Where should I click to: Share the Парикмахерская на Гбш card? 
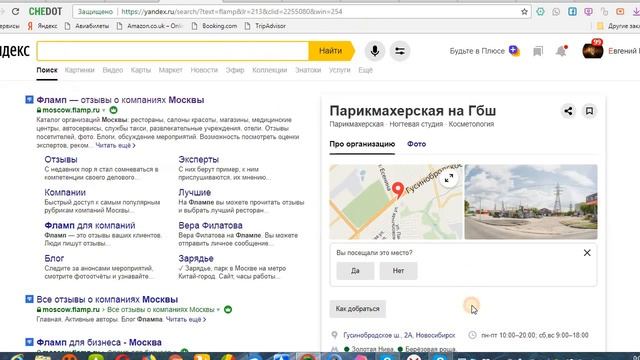(568, 111)
